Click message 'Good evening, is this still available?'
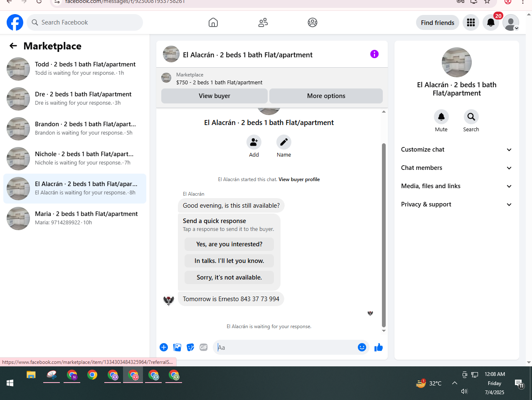Viewport: 532px width, 400px height. coord(231,206)
